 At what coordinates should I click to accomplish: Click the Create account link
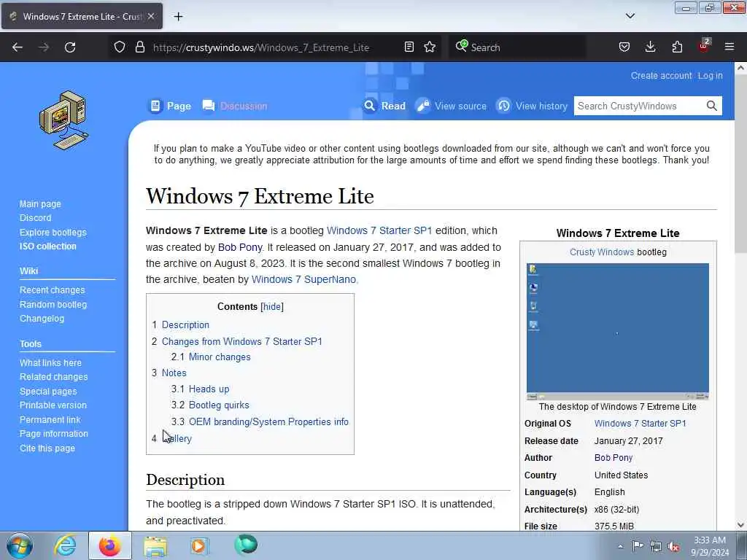[x=661, y=76]
